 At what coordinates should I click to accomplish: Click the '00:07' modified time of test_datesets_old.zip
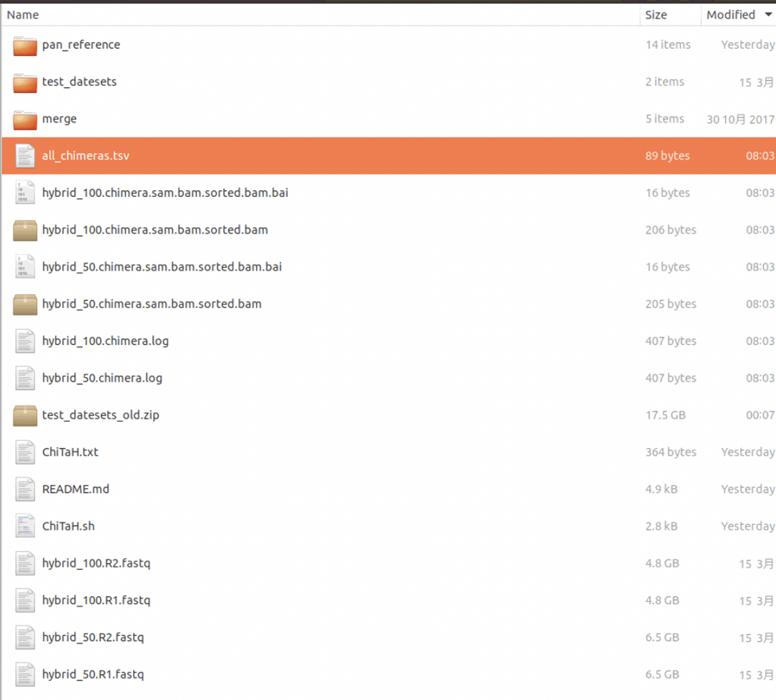pos(760,415)
